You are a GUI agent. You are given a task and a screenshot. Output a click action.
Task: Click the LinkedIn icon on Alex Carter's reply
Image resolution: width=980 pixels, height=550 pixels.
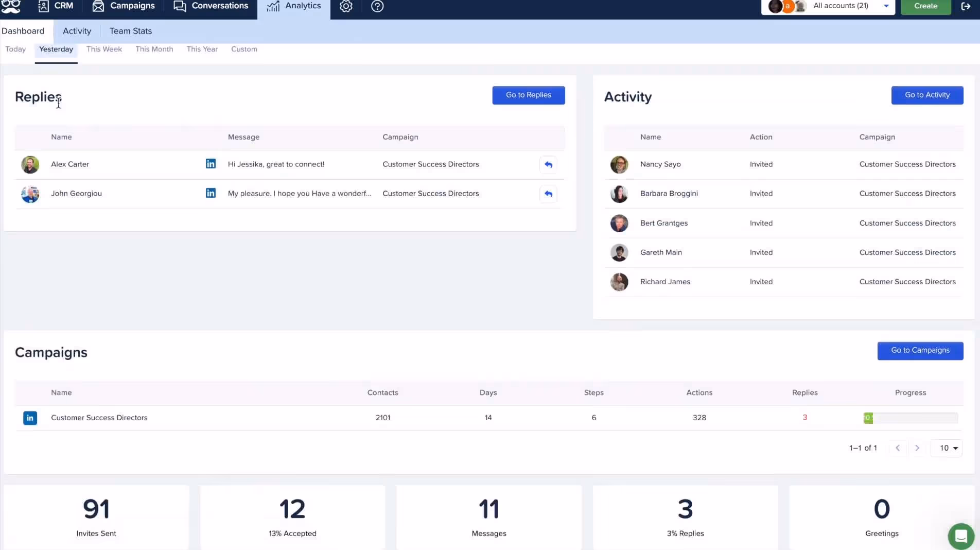pos(211,164)
